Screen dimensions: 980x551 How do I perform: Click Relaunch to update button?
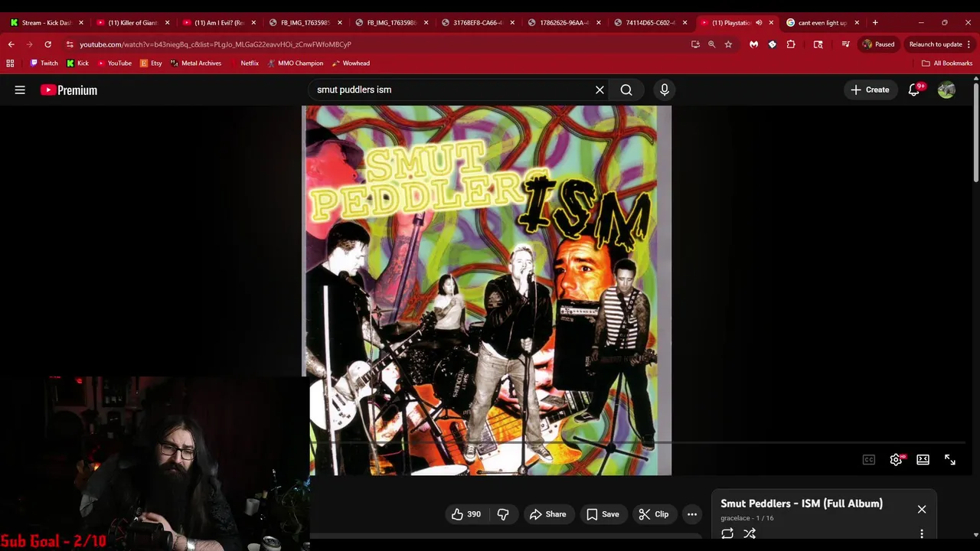click(940, 44)
